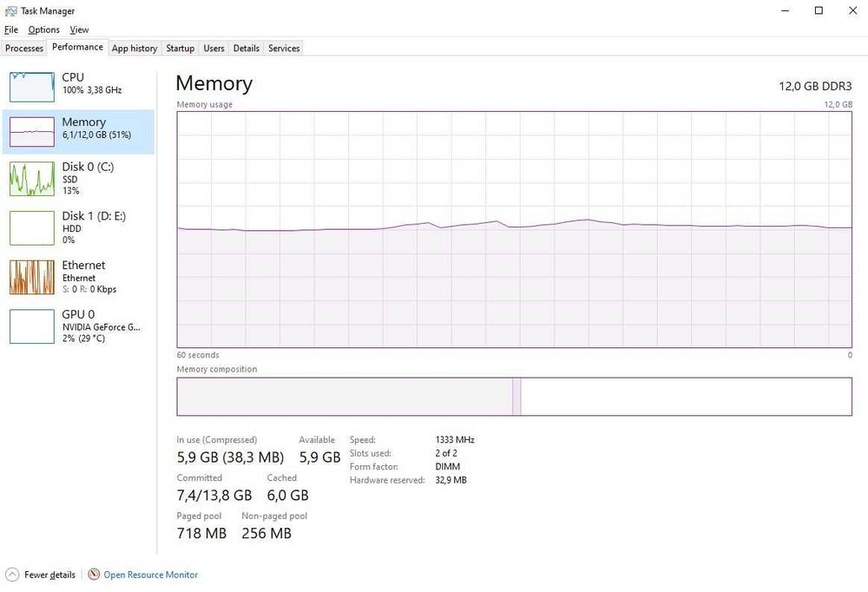Show GPU 0 NVIDIA GeForce graph
868x592 pixels.
pyautogui.click(x=31, y=326)
